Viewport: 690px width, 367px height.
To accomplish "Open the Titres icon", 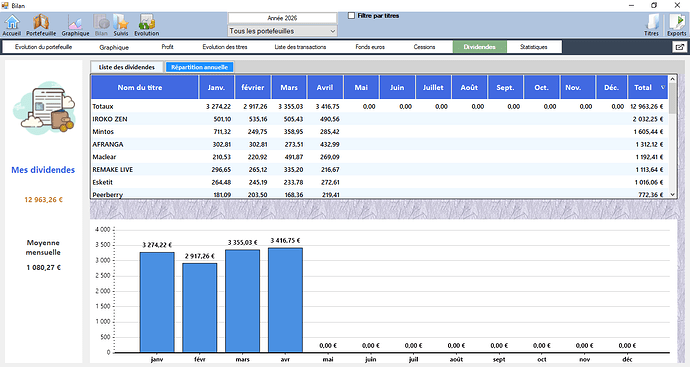I will pos(652,25).
